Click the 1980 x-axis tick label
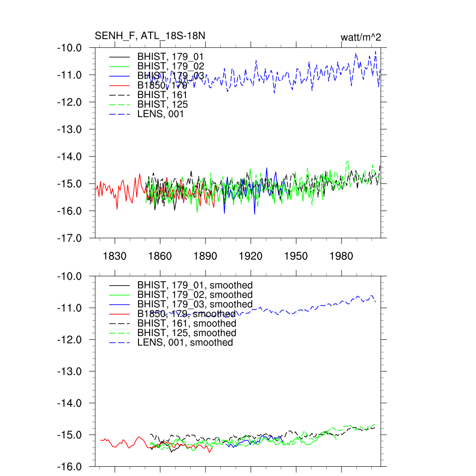Viewport: 476px width, 476px height. (x=341, y=257)
